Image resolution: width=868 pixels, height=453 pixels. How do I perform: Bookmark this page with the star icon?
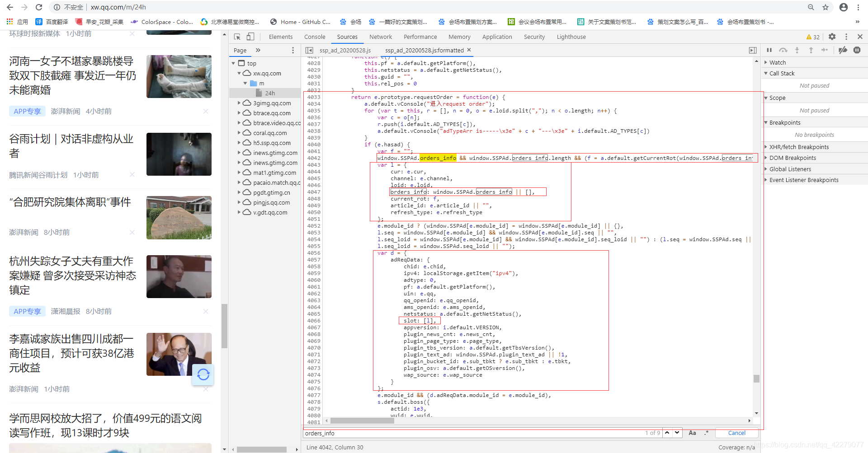coord(826,7)
